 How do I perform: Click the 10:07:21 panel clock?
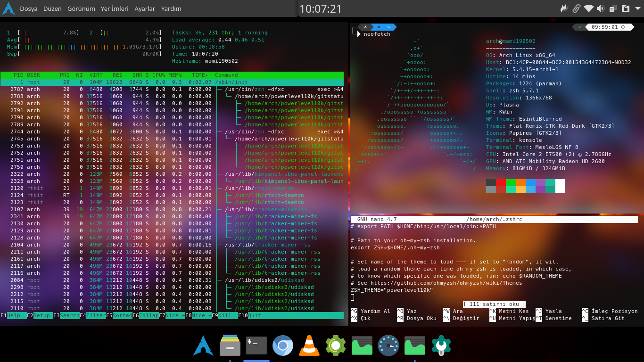[321, 8]
